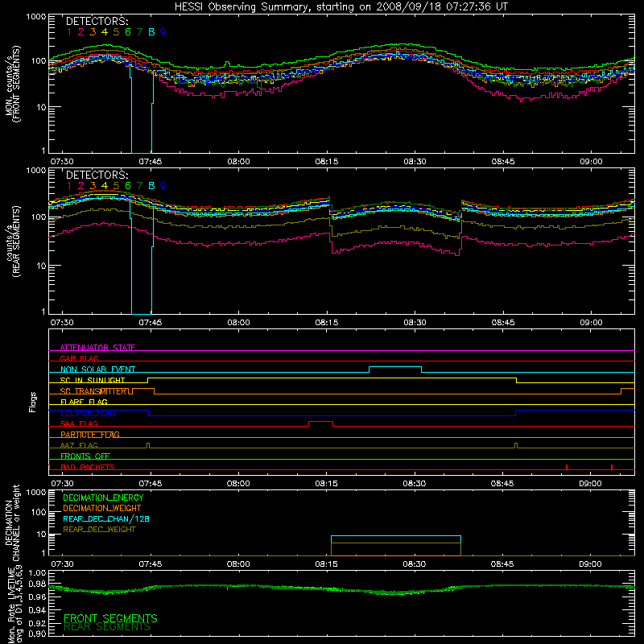The width and height of the screenshot is (644, 644).
Task: Click 07:45 tick under rear segments plot
Action: point(151,323)
